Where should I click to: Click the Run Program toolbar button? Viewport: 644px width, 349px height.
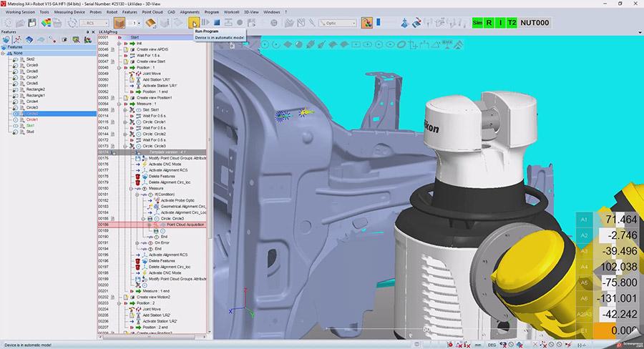pos(195,23)
